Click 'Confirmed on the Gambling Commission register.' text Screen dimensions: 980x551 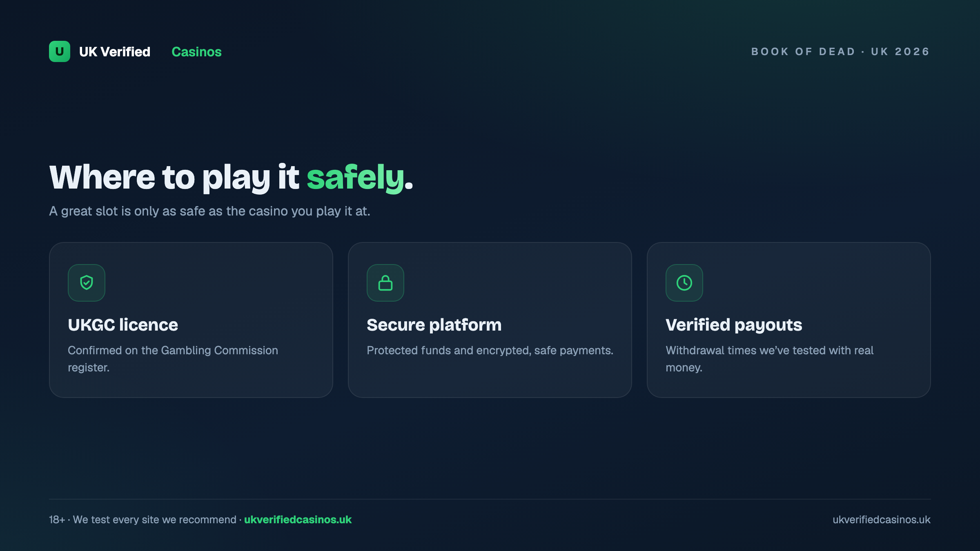pos(173,359)
